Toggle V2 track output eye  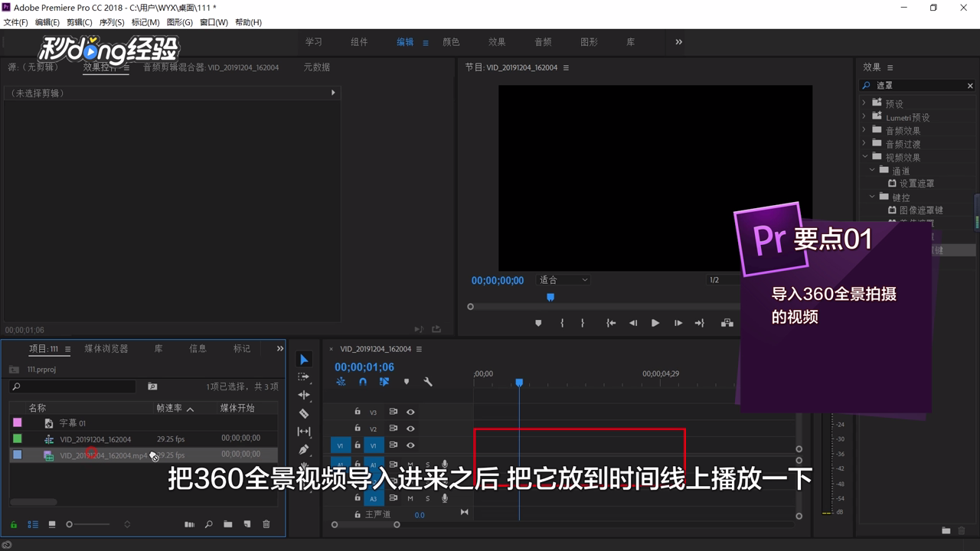410,429
